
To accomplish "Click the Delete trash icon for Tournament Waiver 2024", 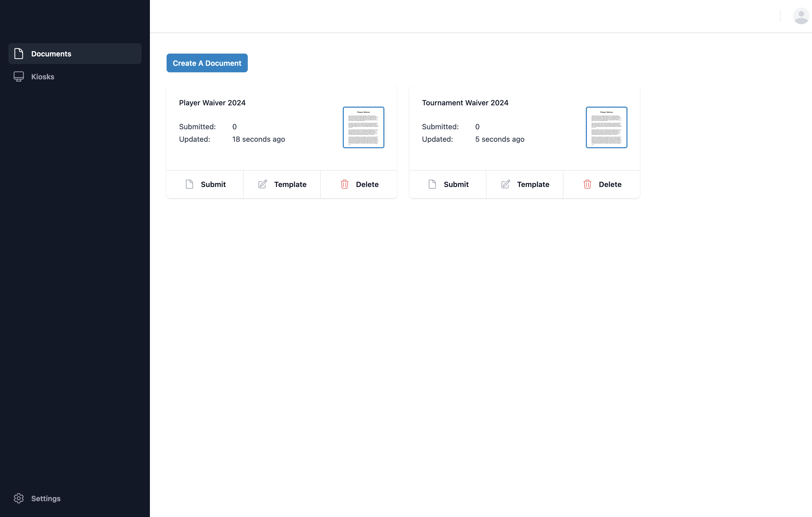I will (587, 184).
